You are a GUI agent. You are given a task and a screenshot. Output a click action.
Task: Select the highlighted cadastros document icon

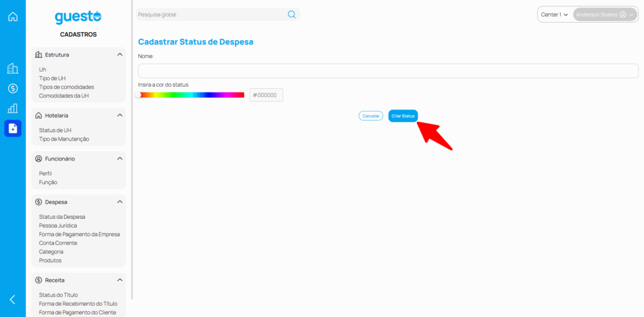pyautogui.click(x=13, y=128)
